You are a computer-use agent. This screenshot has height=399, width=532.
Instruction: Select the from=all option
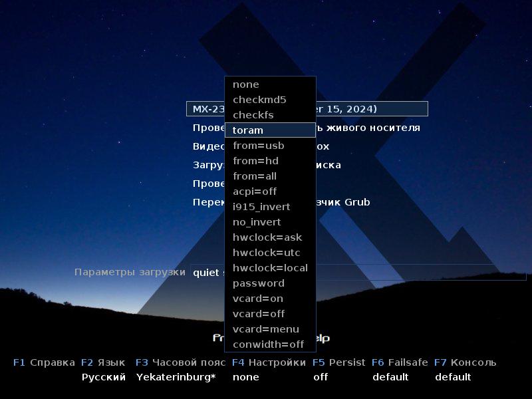pos(270,176)
